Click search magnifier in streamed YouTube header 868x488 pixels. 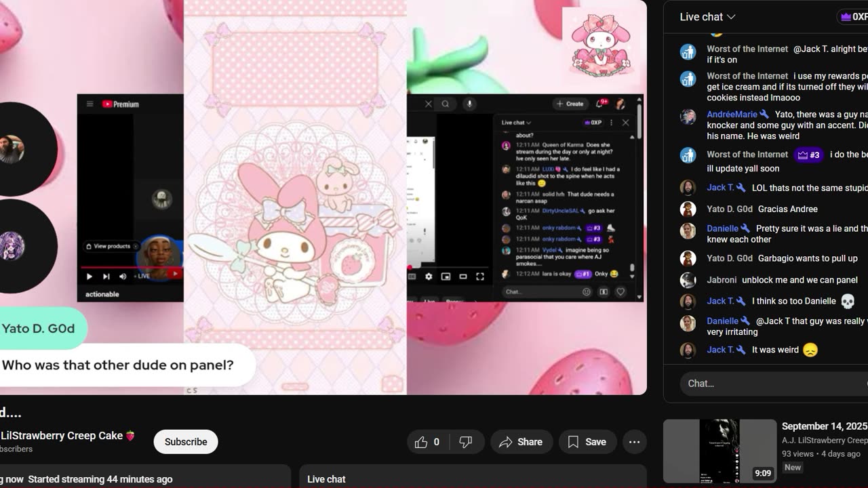pyautogui.click(x=446, y=104)
